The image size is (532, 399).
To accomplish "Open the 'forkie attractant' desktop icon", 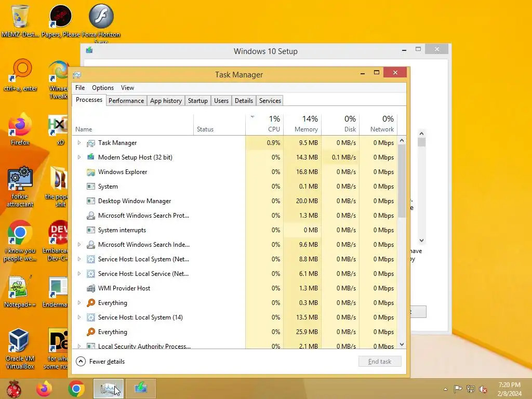I will click(x=20, y=186).
